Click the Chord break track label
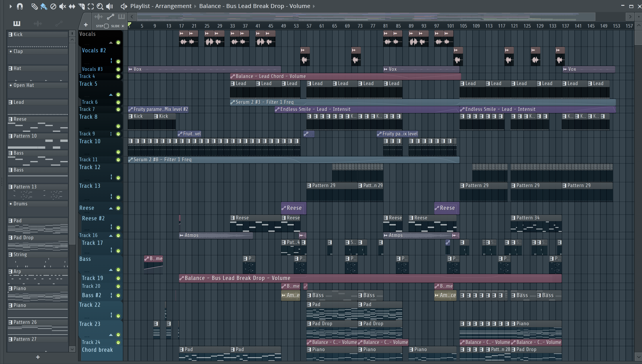The image size is (642, 364). pos(97,350)
